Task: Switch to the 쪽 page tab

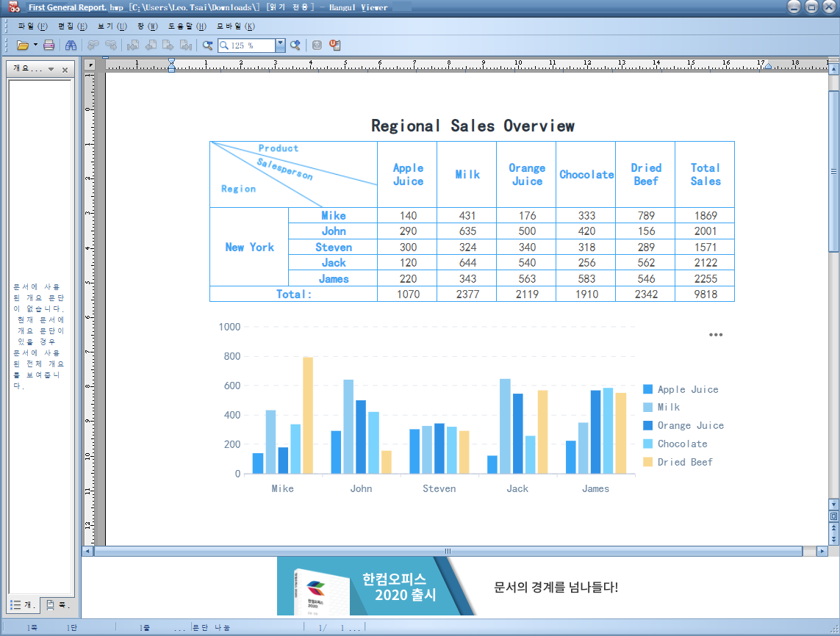Action: pyautogui.click(x=57, y=605)
